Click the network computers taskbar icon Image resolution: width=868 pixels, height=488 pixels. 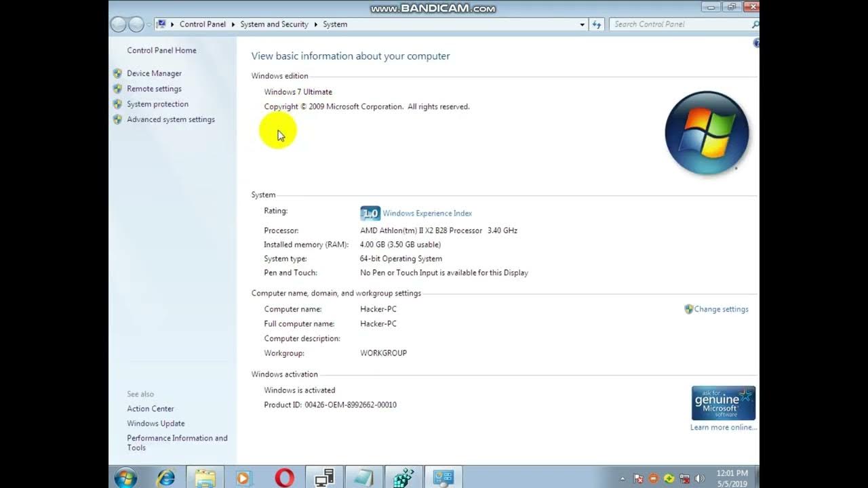(x=324, y=478)
